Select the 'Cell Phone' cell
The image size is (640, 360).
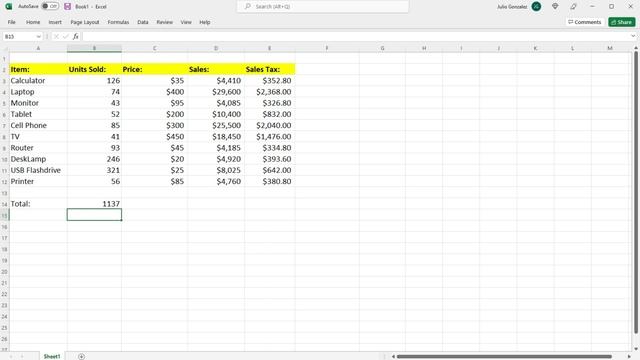pos(38,125)
